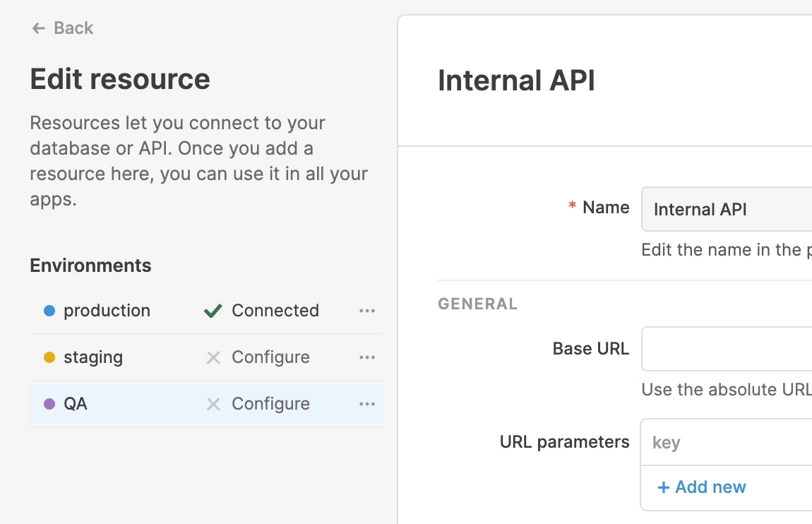Select the staging environment
Screen dimensions: 812x524
(x=93, y=357)
